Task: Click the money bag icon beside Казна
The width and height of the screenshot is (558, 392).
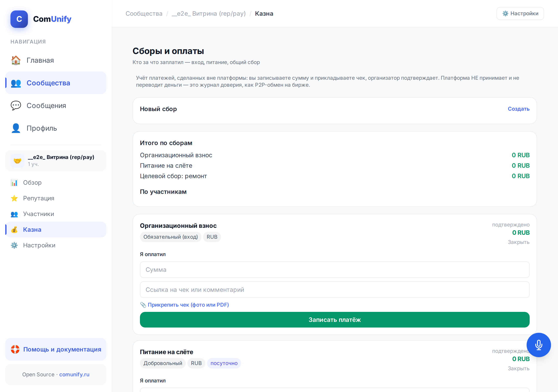Action: pyautogui.click(x=14, y=230)
